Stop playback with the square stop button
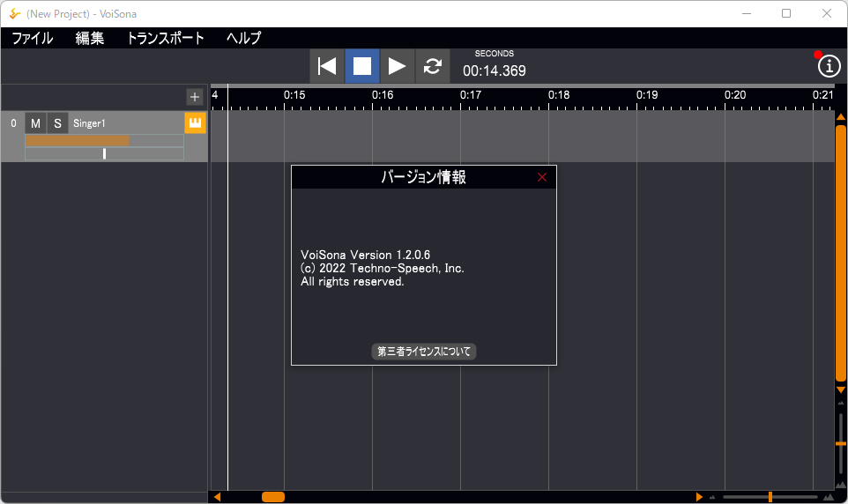This screenshot has height=504, width=848. click(x=361, y=66)
